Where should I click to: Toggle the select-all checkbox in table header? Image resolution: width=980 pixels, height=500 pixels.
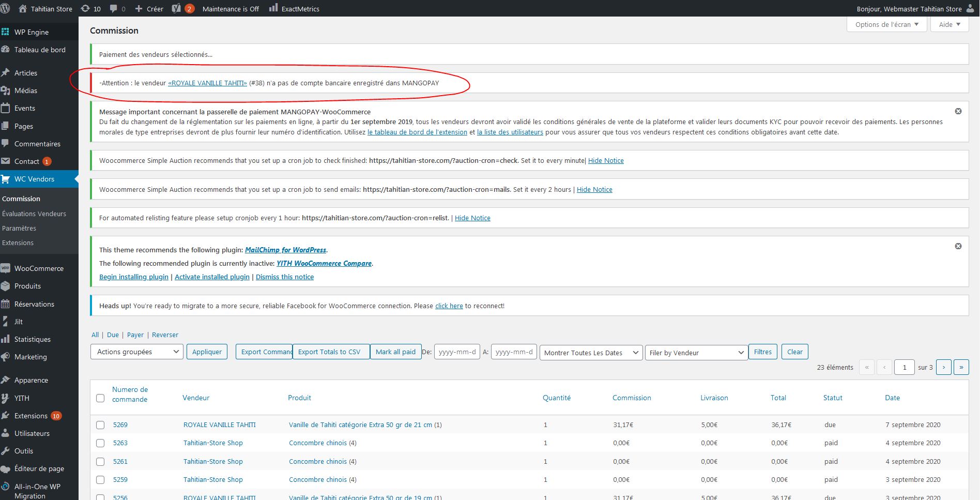100,398
